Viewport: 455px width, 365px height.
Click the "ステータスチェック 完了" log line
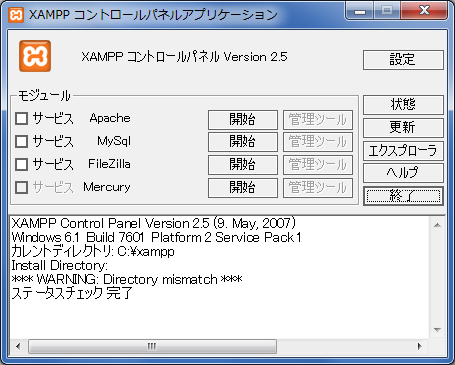(72, 293)
